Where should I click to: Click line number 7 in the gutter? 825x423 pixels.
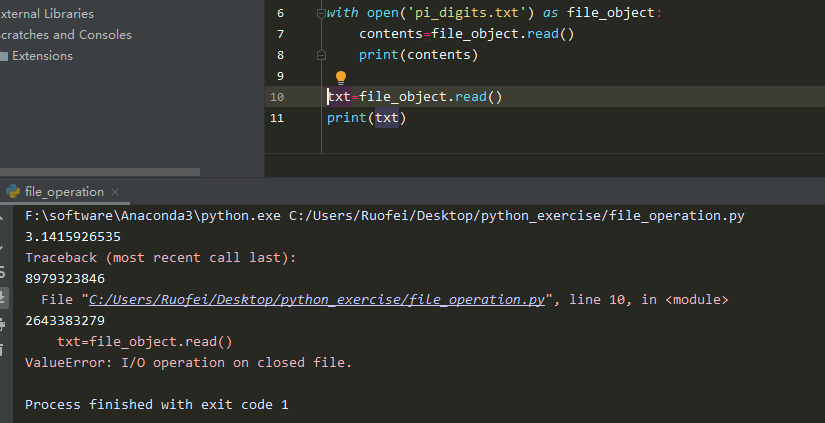coord(280,34)
